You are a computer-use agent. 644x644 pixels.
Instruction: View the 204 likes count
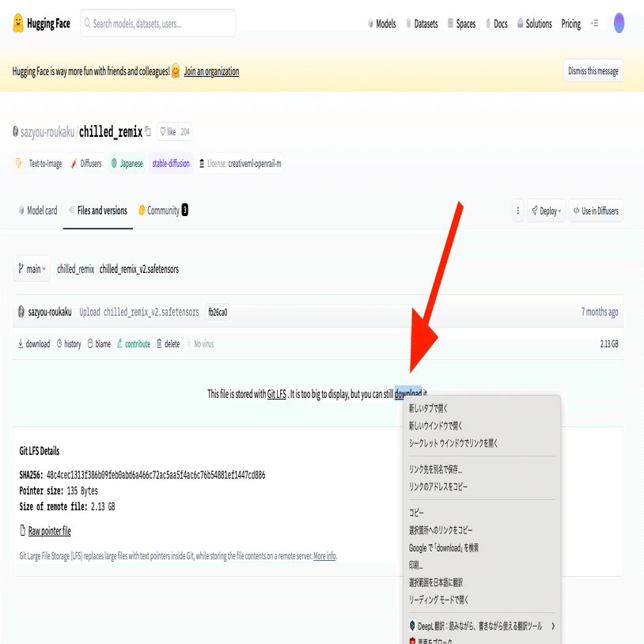click(185, 132)
